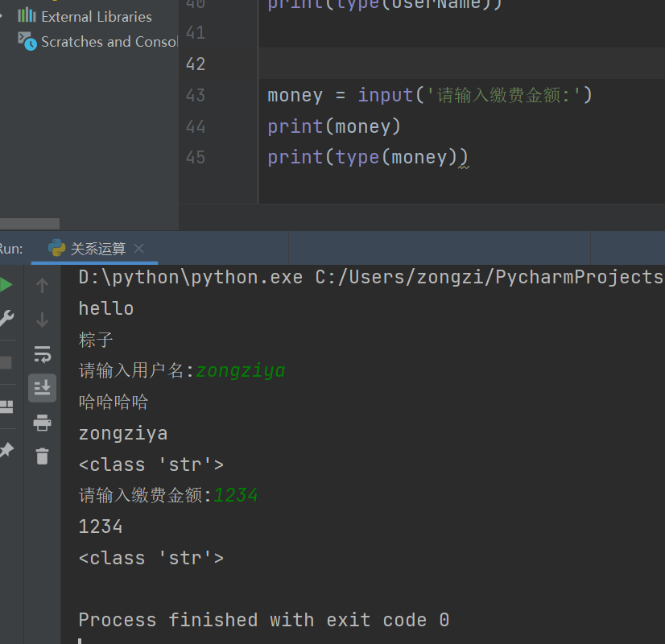Screen dimensions: 665x644
Task: Click plain 1234 console output line
Action: (x=101, y=526)
